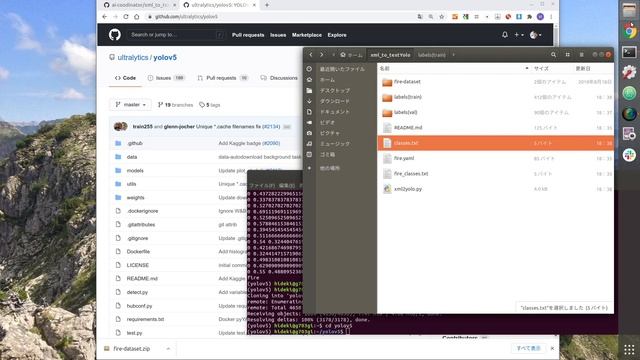Expand fire-dataset.zip download options arrow

(168, 349)
